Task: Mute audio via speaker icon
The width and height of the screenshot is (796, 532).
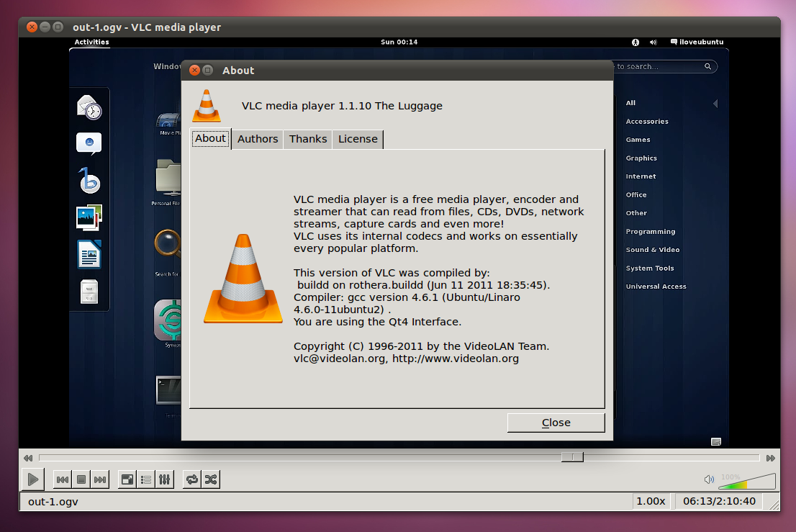Action: (x=709, y=479)
